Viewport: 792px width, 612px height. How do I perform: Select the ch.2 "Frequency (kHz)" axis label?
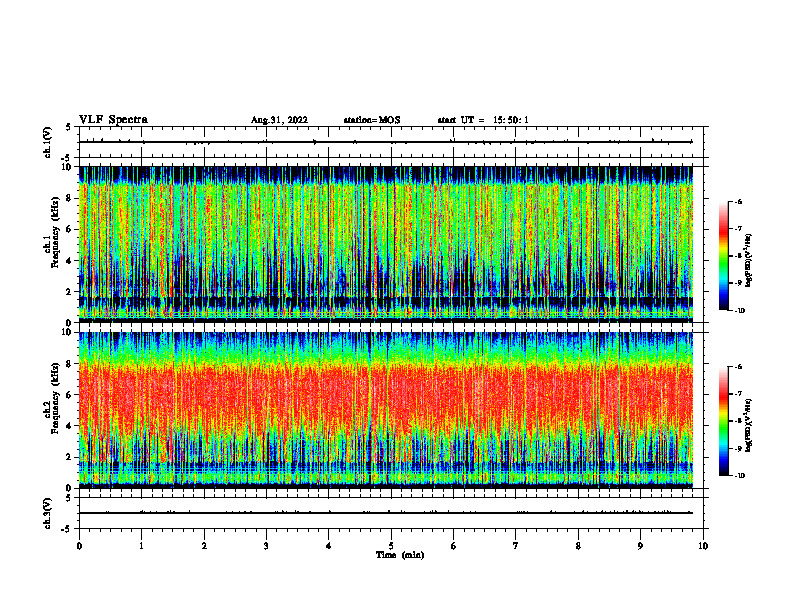pos(54,398)
